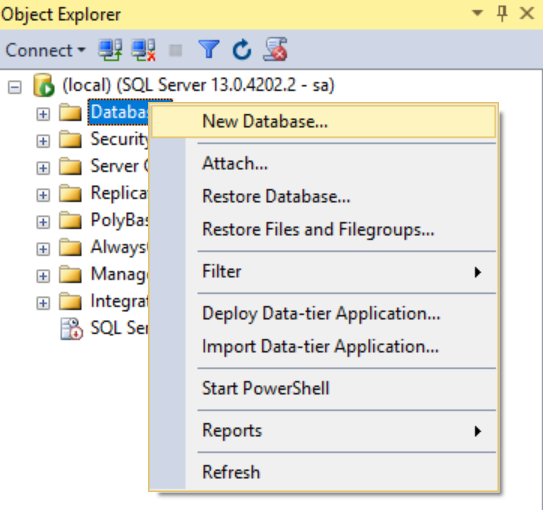
Task: Click the Databases folder icon
Action: [x=70, y=112]
